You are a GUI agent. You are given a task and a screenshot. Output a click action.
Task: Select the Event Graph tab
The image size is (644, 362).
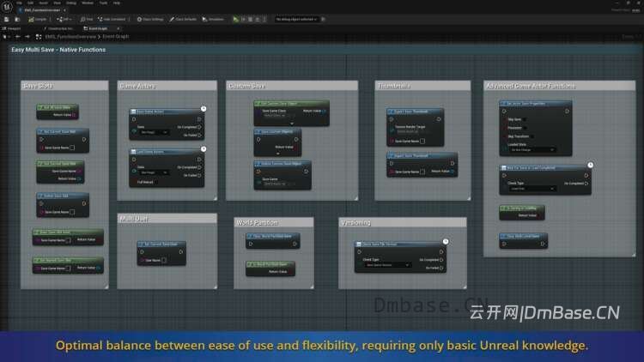96,28
